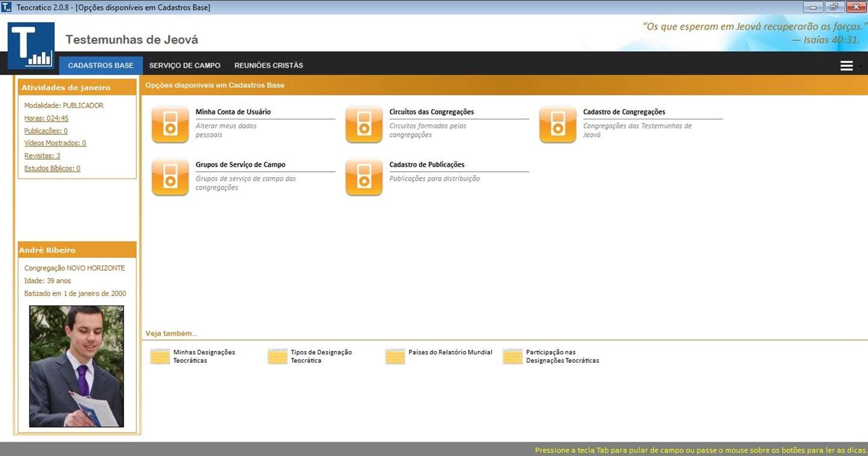
Task: Click the André Ribeiro panel header
Action: click(77, 250)
